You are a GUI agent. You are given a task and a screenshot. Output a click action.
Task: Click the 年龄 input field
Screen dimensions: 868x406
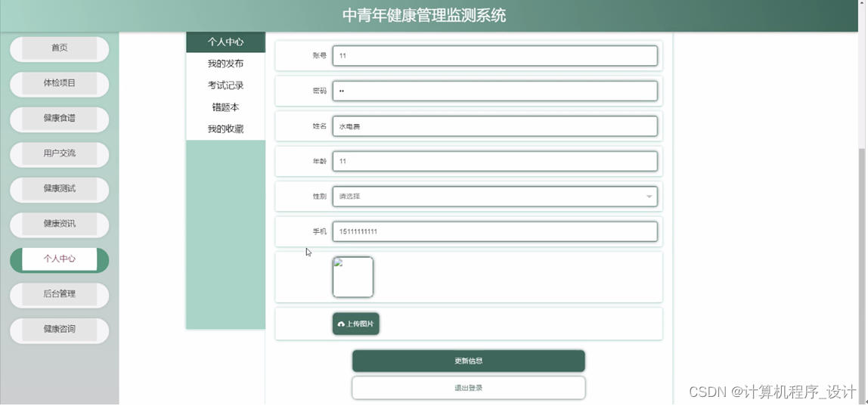(495, 161)
